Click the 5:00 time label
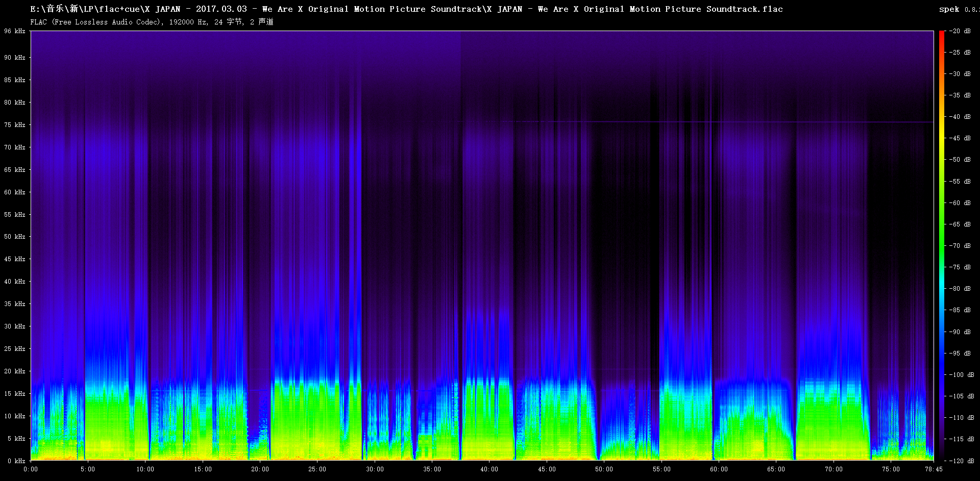 (88, 469)
